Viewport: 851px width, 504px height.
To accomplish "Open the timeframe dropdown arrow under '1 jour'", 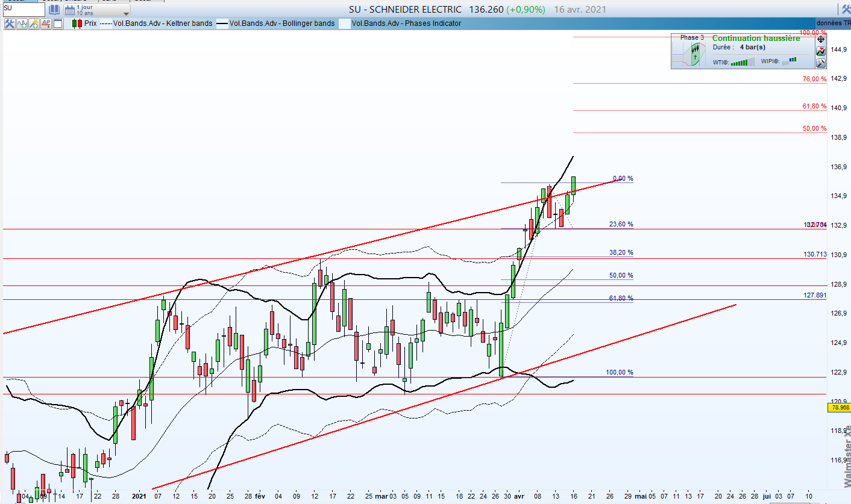I will pos(125,13).
